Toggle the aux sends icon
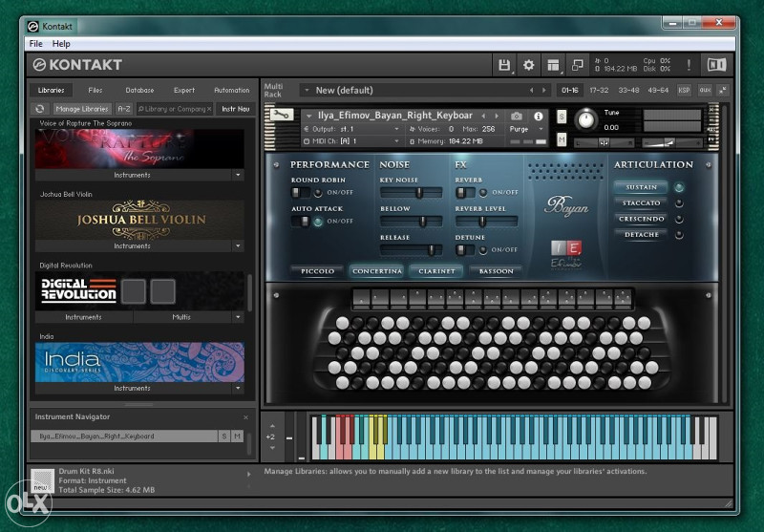 tap(705, 90)
